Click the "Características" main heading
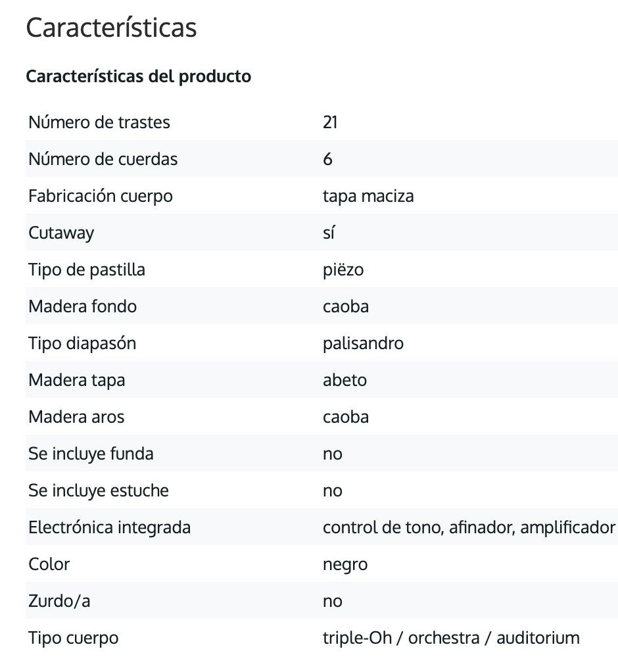This screenshot has width=618, height=672. click(x=111, y=28)
